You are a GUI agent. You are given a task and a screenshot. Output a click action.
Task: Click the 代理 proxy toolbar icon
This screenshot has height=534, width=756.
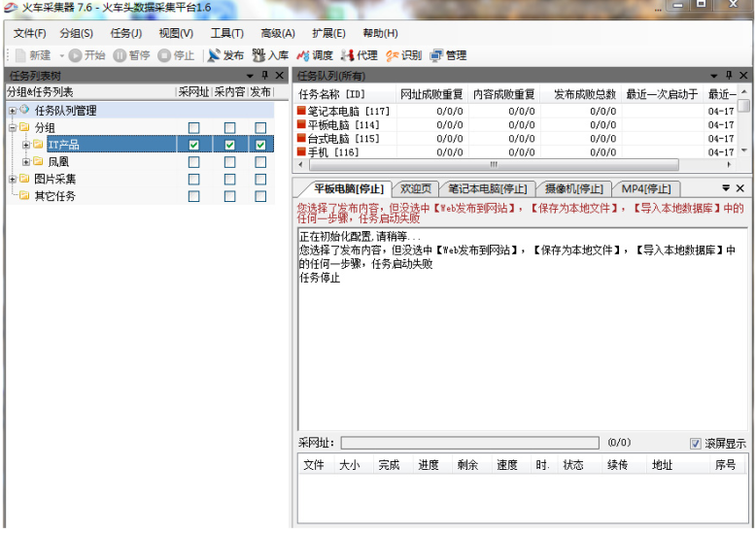pyautogui.click(x=359, y=55)
